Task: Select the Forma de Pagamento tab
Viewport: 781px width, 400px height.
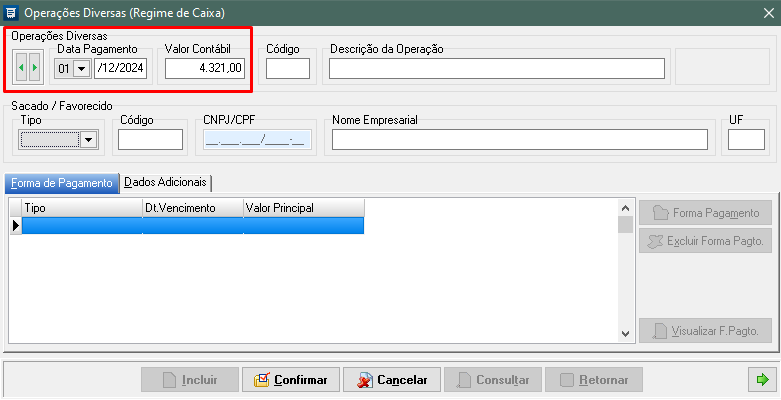Action: pyautogui.click(x=62, y=183)
